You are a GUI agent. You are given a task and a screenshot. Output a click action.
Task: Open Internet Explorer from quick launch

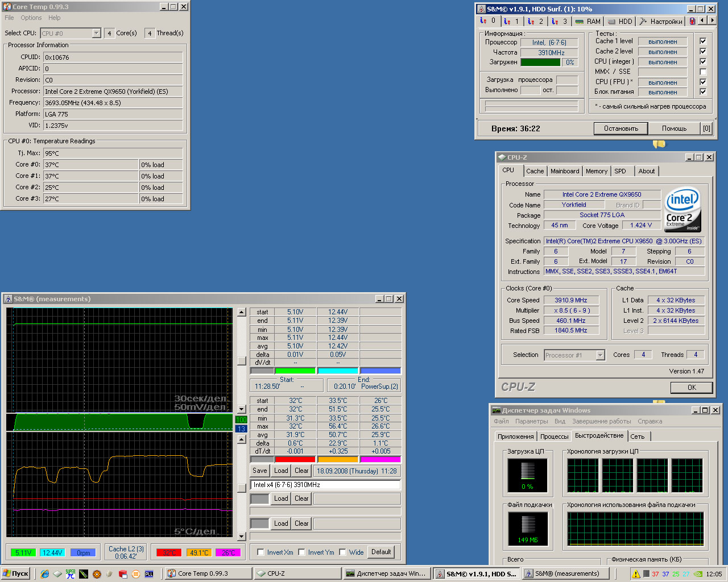pyautogui.click(x=45, y=574)
